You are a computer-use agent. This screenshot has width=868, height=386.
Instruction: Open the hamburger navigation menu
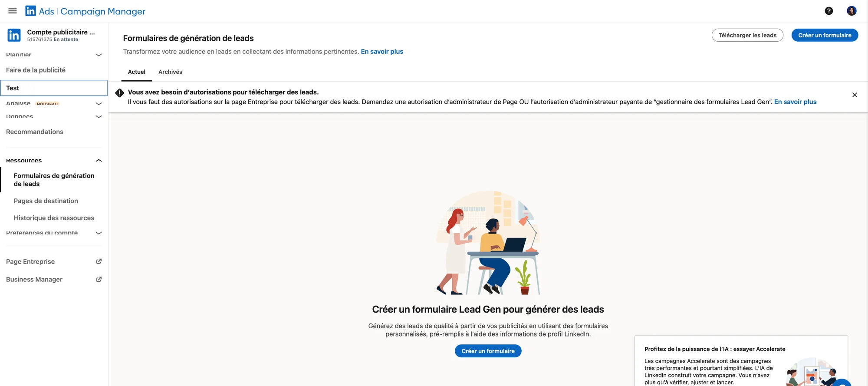point(13,11)
